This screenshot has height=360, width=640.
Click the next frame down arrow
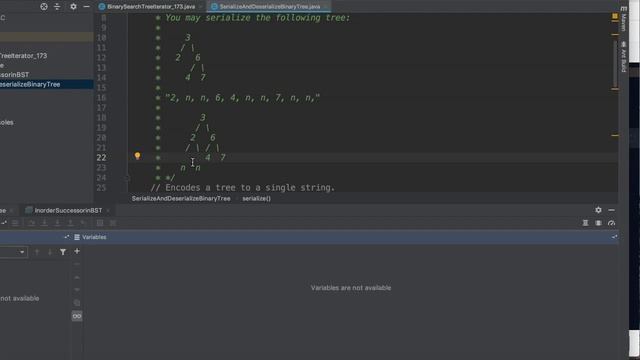[50, 252]
